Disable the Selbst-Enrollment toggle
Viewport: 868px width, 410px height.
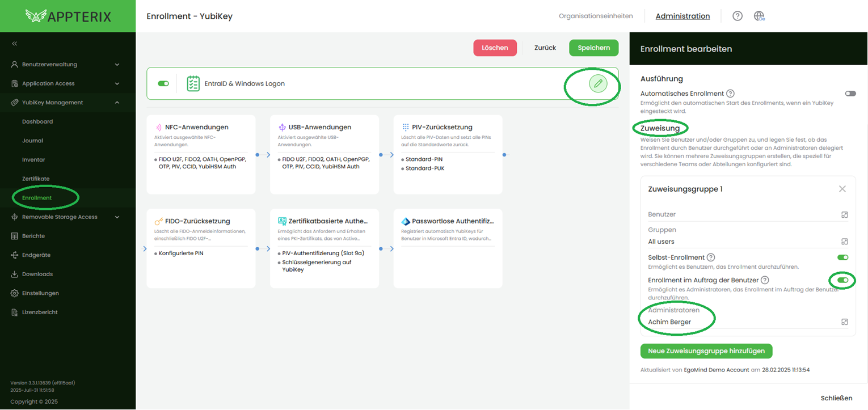click(842, 257)
